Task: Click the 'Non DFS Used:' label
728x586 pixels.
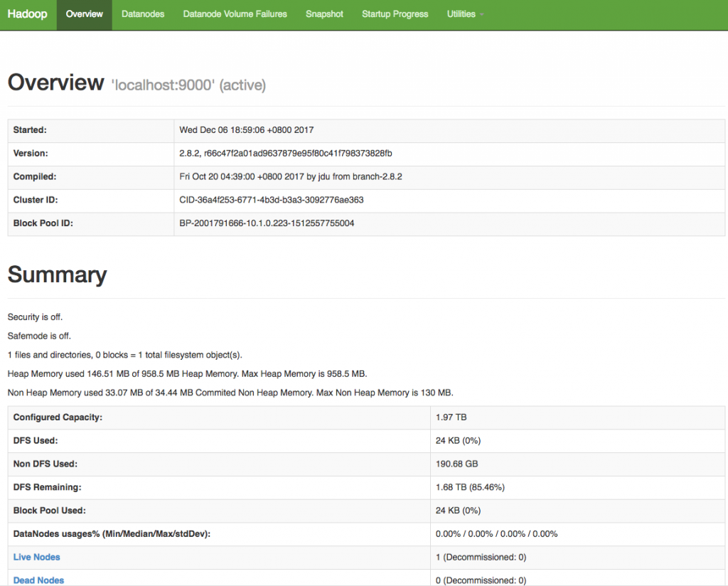Action: (45, 464)
